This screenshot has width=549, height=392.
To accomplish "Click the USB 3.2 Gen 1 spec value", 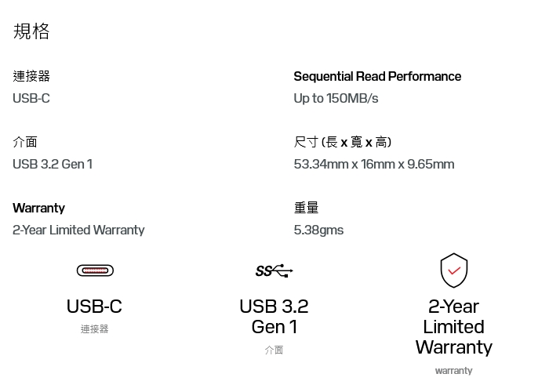I will point(53,164).
